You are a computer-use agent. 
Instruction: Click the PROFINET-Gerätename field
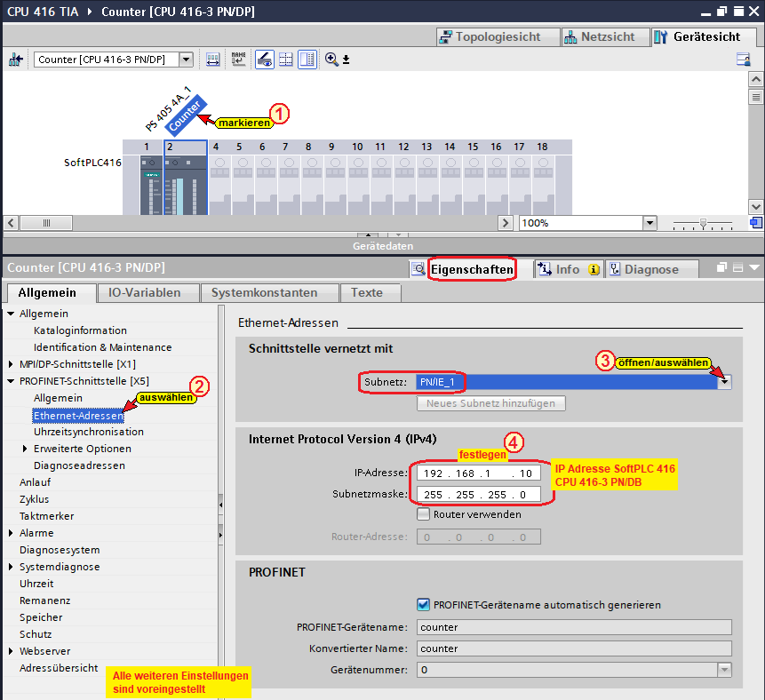(x=574, y=627)
